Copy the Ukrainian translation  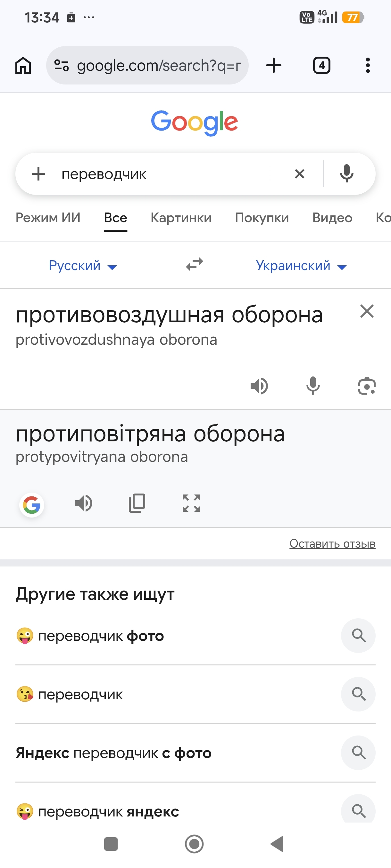137,503
